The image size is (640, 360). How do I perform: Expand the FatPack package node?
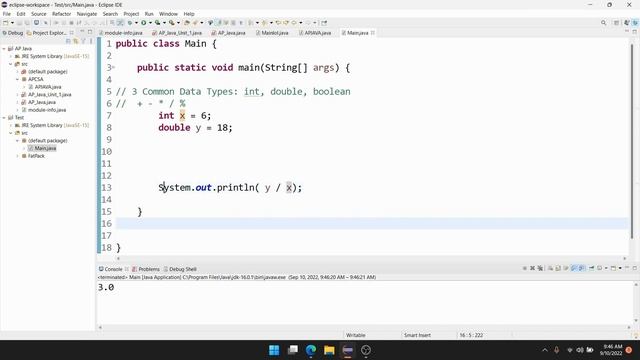pos(18,156)
